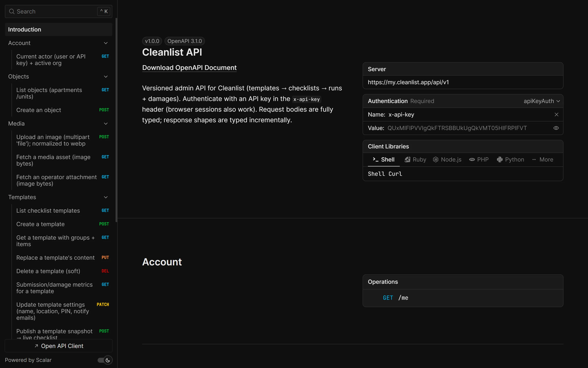Viewport: 588px width, 368px height.
Task: Click the Open API Client button
Action: [x=59, y=346]
